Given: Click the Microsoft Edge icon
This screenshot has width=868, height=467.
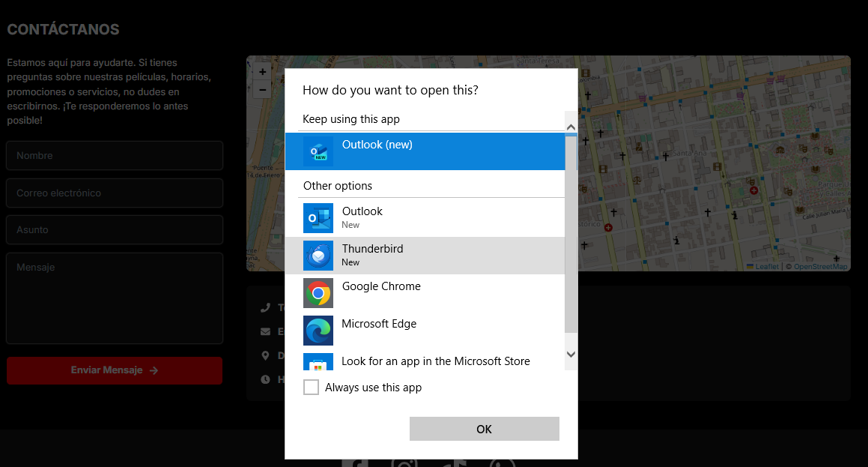Looking at the screenshot, I should click(318, 331).
